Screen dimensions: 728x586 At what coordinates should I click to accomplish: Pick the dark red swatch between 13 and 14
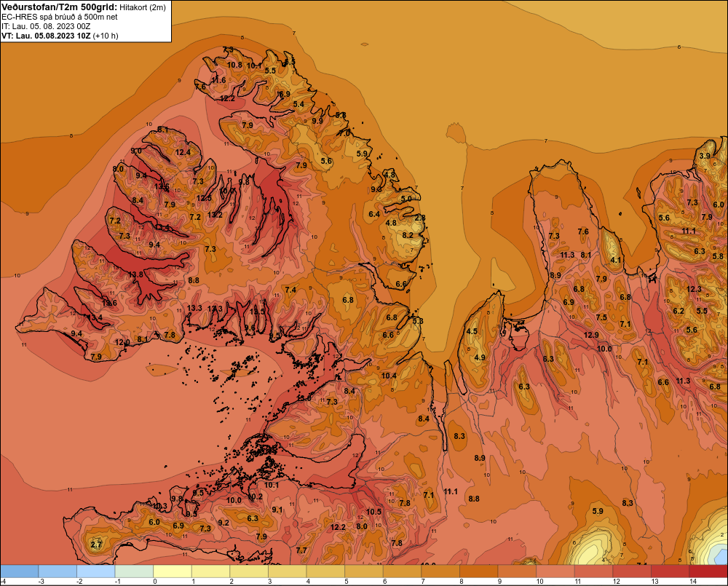click(x=670, y=571)
